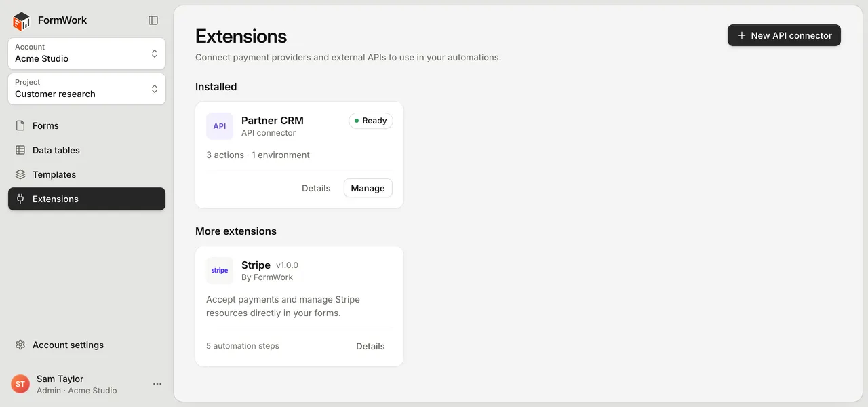Open the user menu three-dots icon
This screenshot has width=868, height=407.
pos(157,384)
